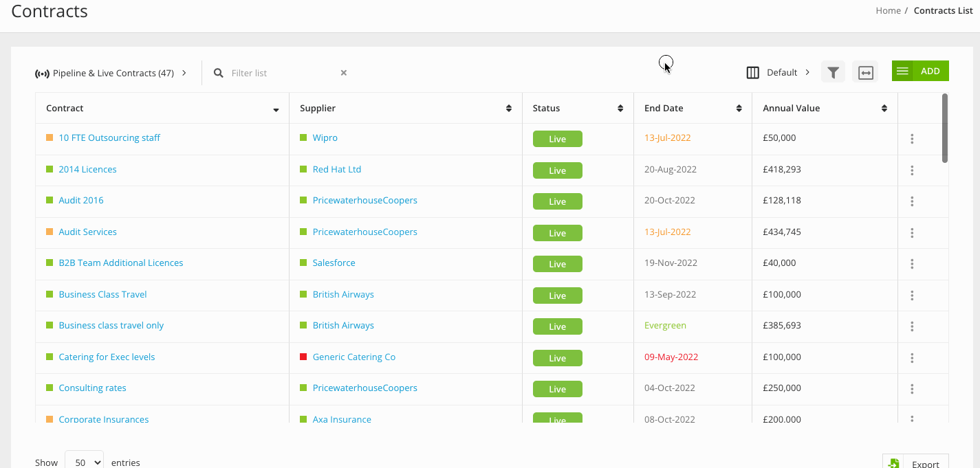This screenshot has height=468, width=980.
Task: Sort by Annual Value column
Action: 884,109
